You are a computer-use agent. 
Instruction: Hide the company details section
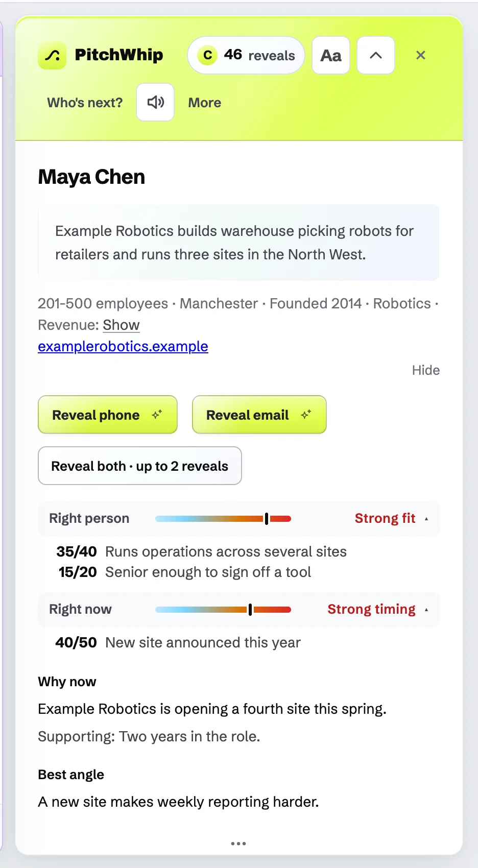[x=426, y=370]
